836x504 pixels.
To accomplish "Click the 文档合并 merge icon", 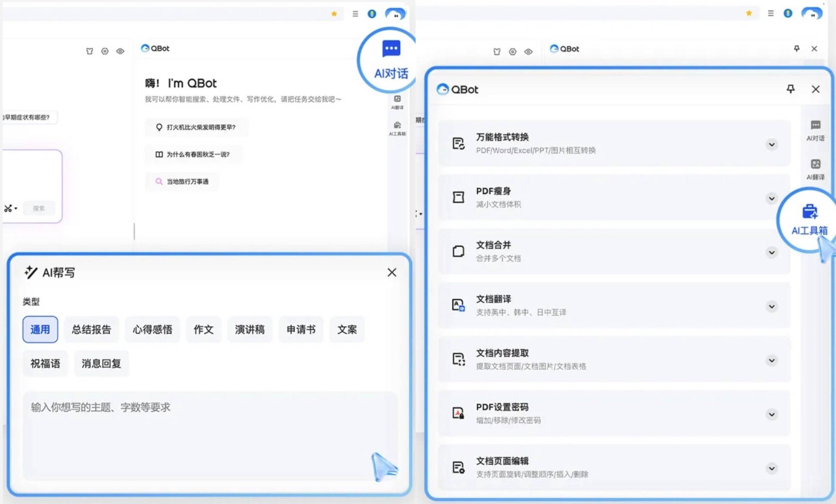I will 459,251.
